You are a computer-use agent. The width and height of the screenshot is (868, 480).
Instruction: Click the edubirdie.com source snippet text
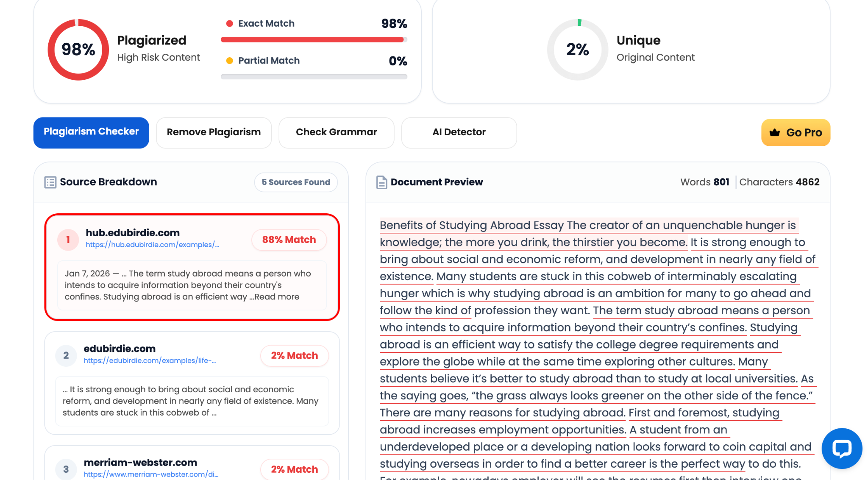[192, 401]
